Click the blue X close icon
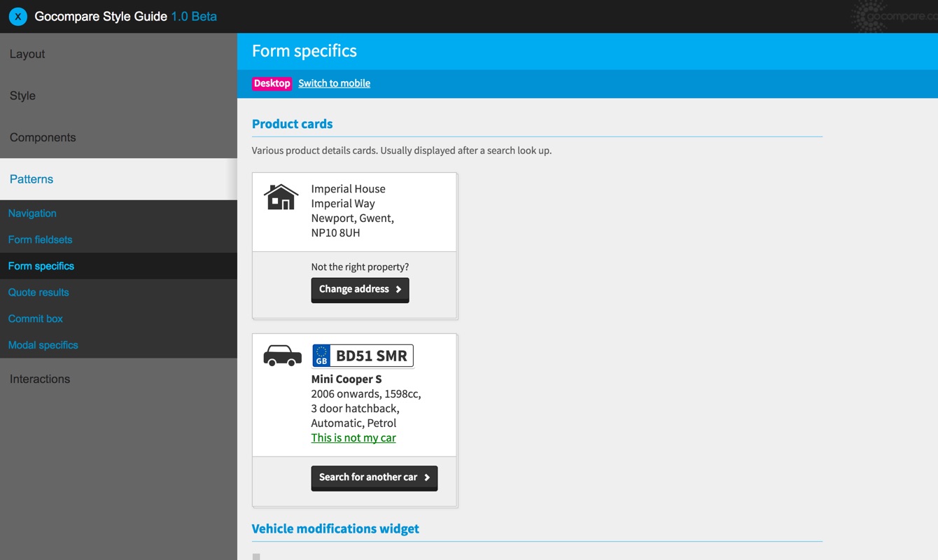The image size is (938, 560). point(18,16)
